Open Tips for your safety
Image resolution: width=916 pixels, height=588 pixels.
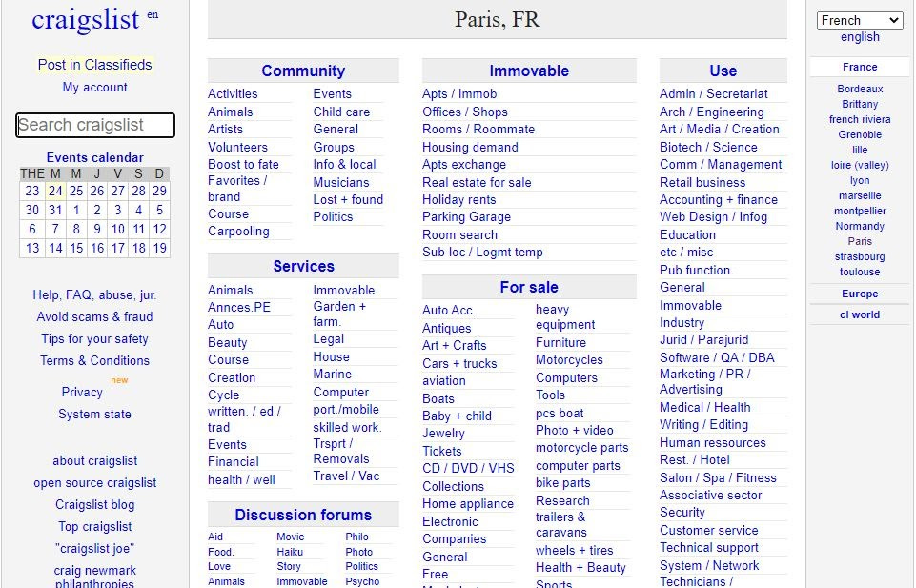tap(94, 338)
